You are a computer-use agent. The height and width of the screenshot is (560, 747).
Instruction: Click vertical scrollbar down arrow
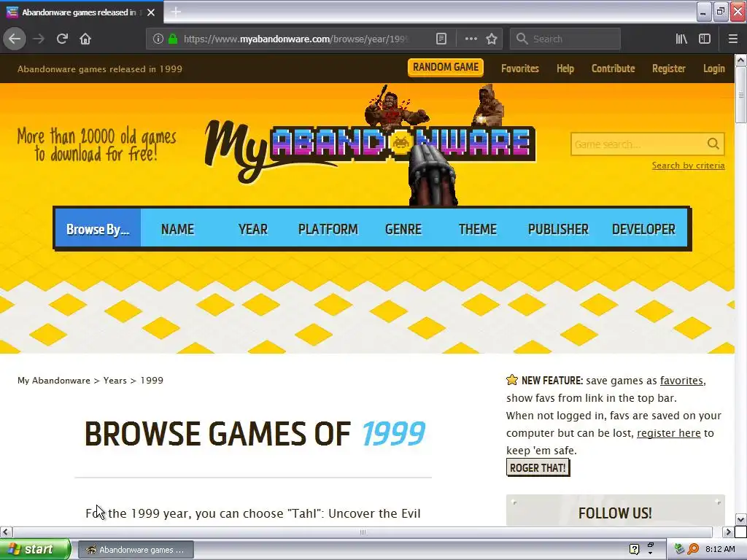(x=740, y=519)
